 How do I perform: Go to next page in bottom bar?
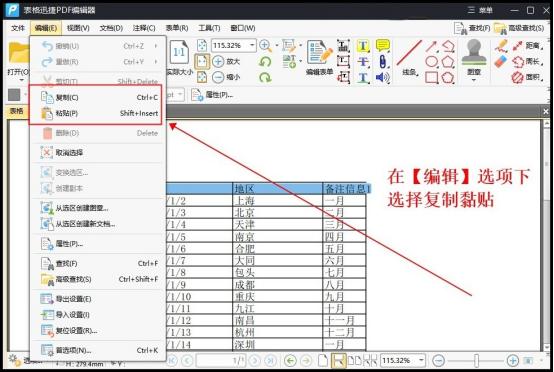(255, 360)
